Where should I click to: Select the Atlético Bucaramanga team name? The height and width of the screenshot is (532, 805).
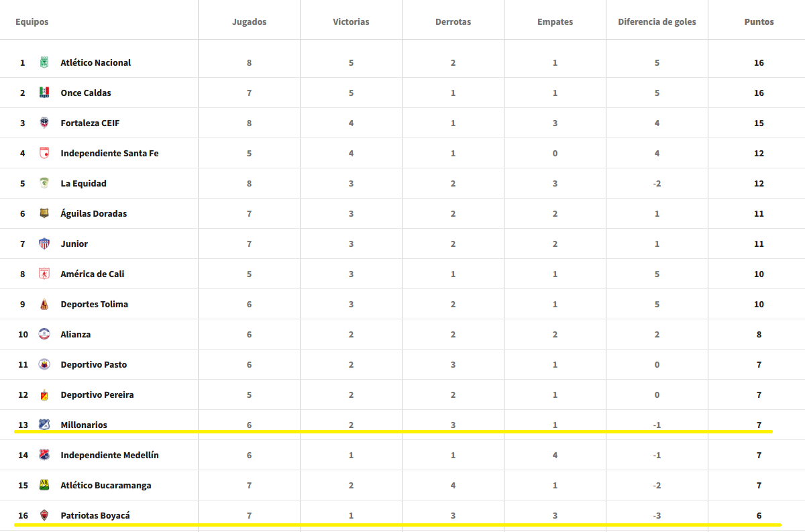[106, 485]
